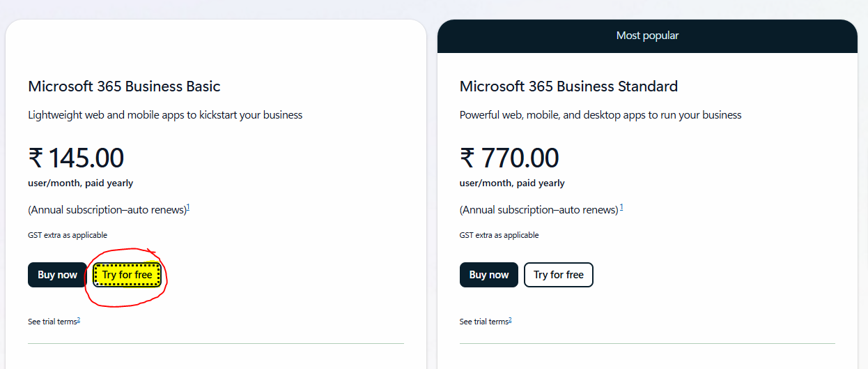Click the Microsoft 365 Business Basic heading

click(124, 86)
